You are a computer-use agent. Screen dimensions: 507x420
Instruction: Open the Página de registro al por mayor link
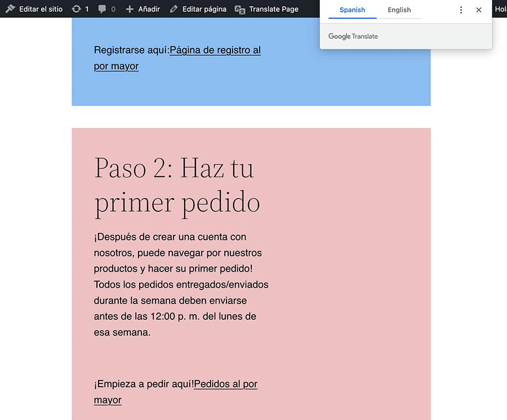tap(215, 50)
